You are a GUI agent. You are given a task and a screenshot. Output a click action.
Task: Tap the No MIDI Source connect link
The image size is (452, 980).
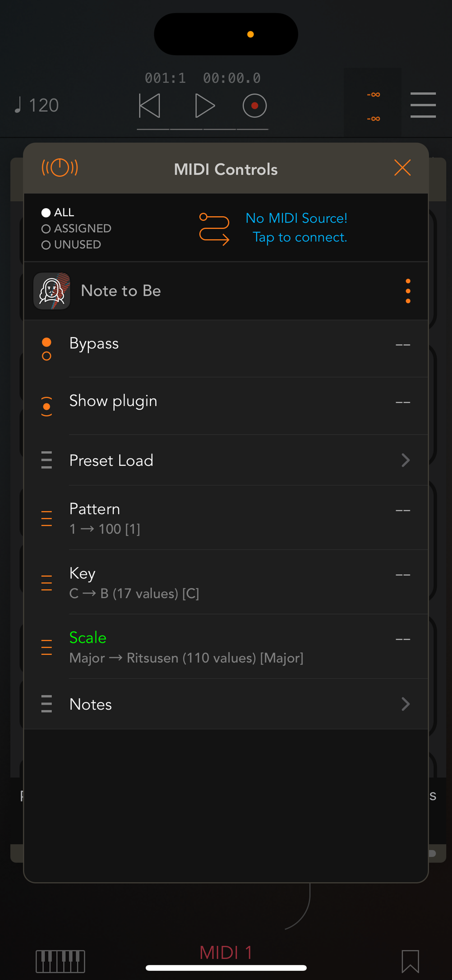(296, 227)
